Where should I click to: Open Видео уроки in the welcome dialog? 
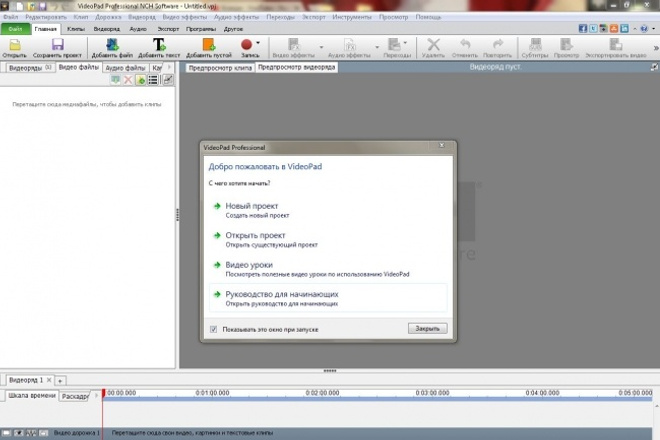(x=249, y=265)
